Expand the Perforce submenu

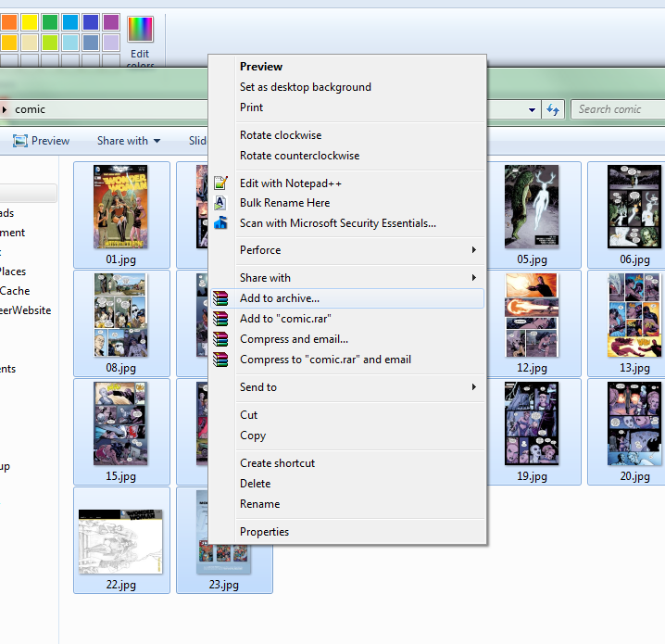(x=347, y=250)
